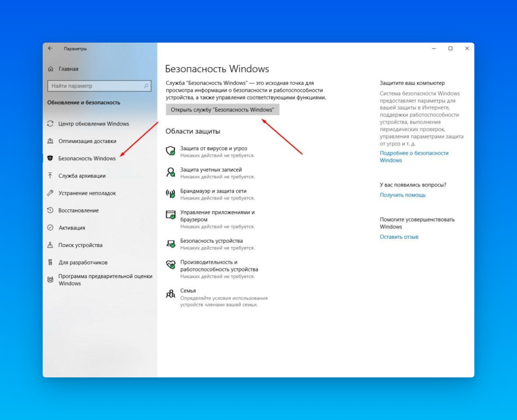Screen dimensions: 517x420
Task: Select Безопасность Windows in sidebar
Action: [87, 158]
